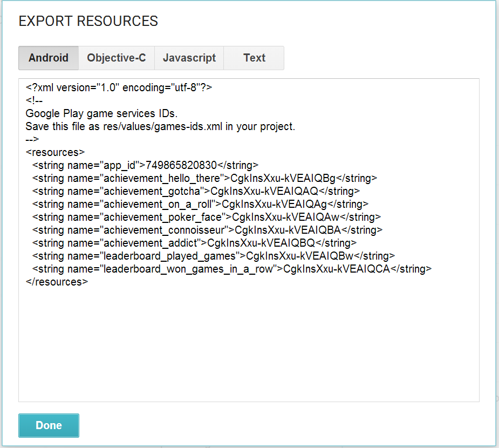Click the XML version declaration line

119,87
